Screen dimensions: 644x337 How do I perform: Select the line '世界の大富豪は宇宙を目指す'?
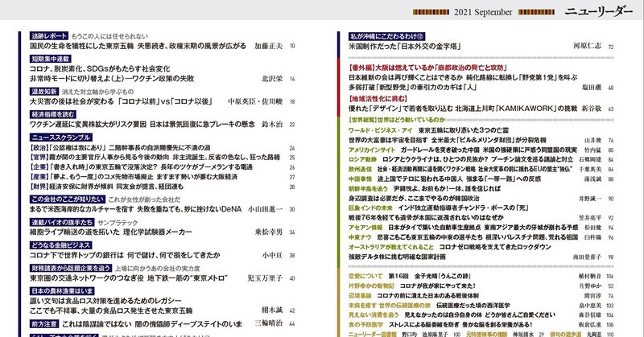pos(388,140)
